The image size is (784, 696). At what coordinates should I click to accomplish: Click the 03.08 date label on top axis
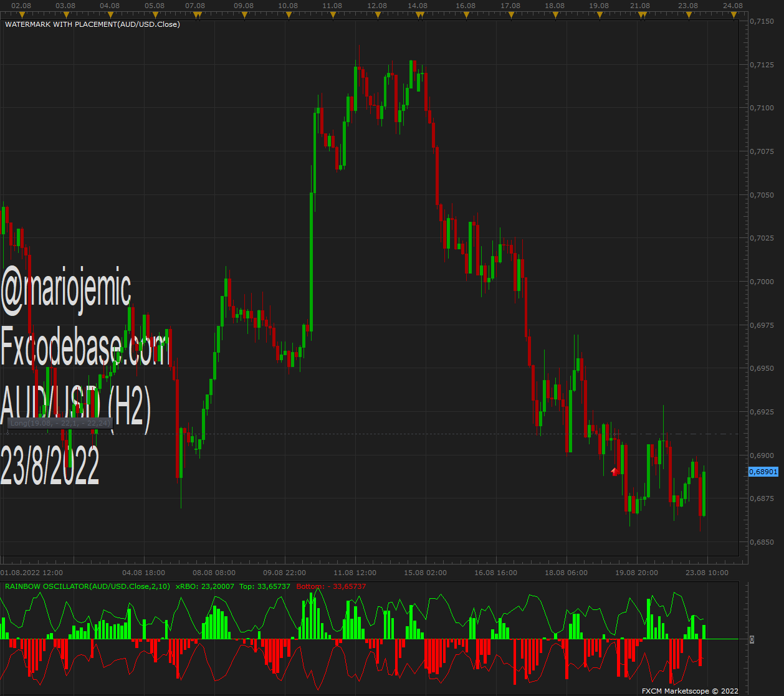coord(65,6)
